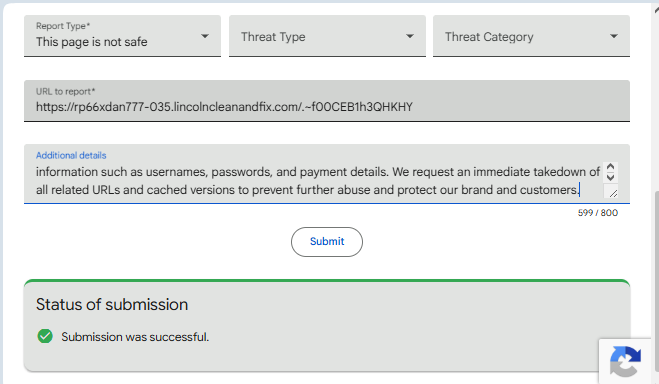Click the text area's scroll down arrow
This screenshot has width=659, height=384.
click(x=610, y=177)
